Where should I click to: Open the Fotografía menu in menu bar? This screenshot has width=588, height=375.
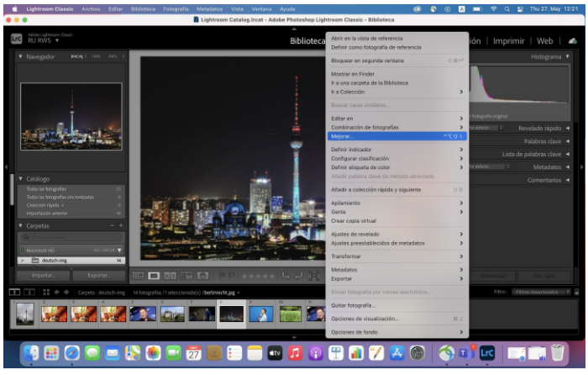(176, 9)
